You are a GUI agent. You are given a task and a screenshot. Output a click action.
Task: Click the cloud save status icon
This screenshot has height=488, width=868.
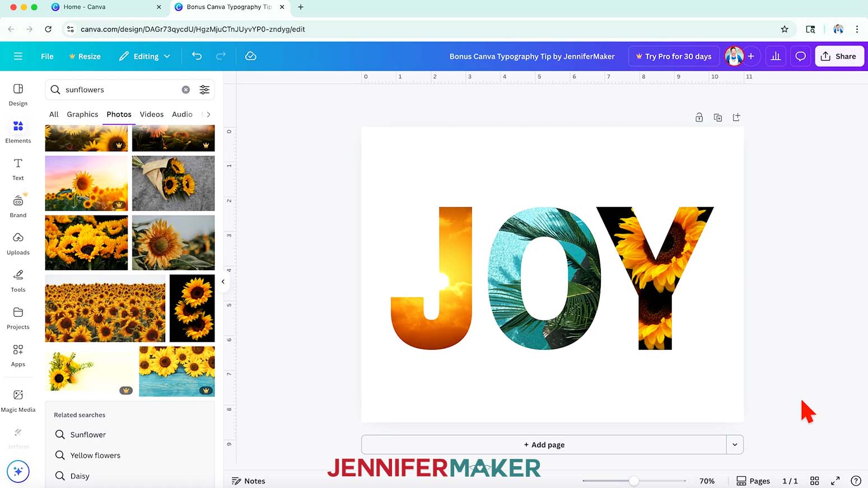[x=251, y=56]
